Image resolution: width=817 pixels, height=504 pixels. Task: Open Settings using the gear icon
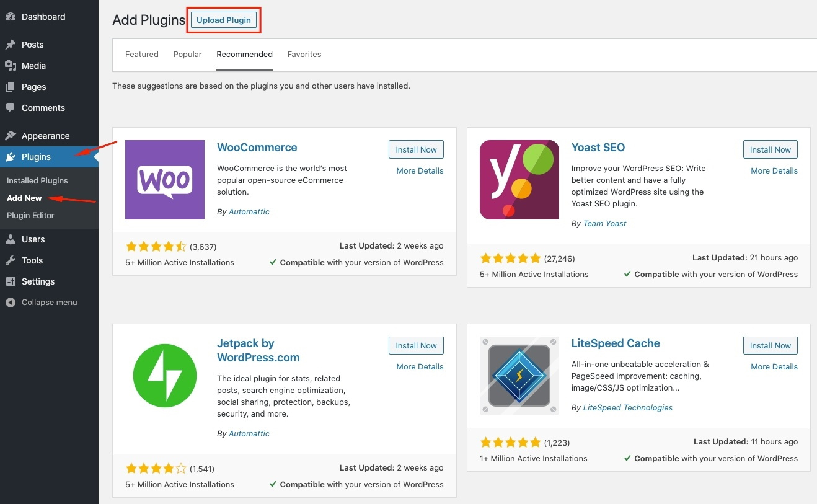pos(11,281)
